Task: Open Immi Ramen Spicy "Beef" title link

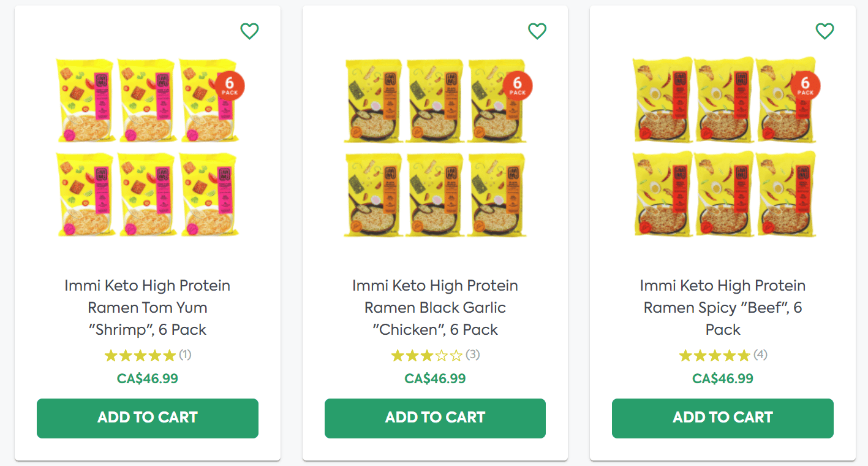Action: pos(723,308)
